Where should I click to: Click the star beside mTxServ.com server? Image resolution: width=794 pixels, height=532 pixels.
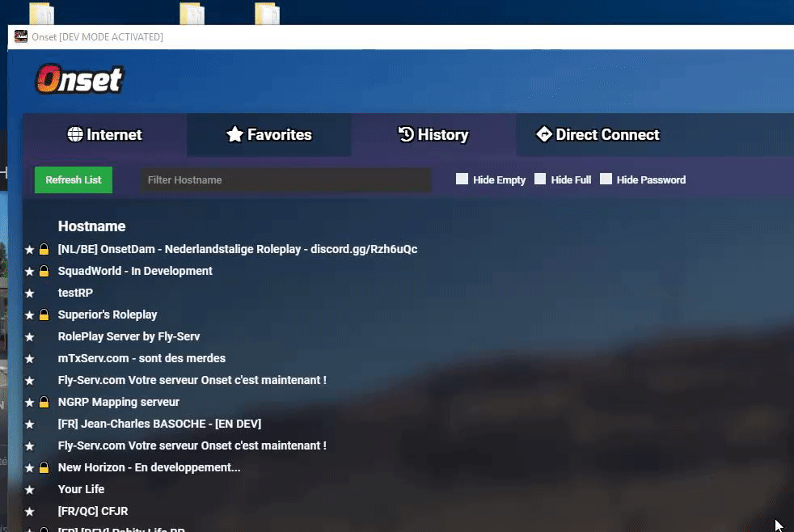click(29, 359)
